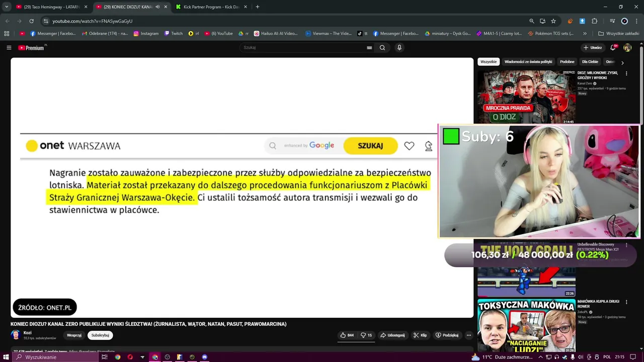Open options for Unbelievable Discovery video

(626, 245)
